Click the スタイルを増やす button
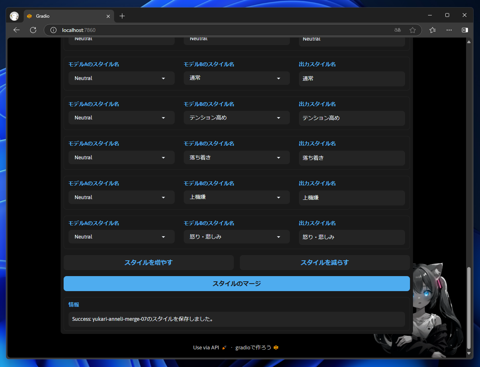Screen dimensions: 480x367 click(149, 263)
